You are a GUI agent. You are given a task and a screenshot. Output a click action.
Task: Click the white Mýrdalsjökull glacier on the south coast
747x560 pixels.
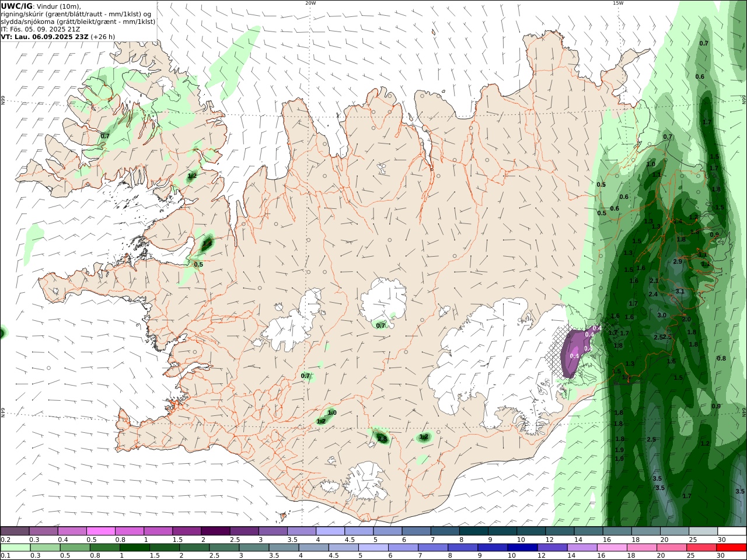(x=366, y=481)
